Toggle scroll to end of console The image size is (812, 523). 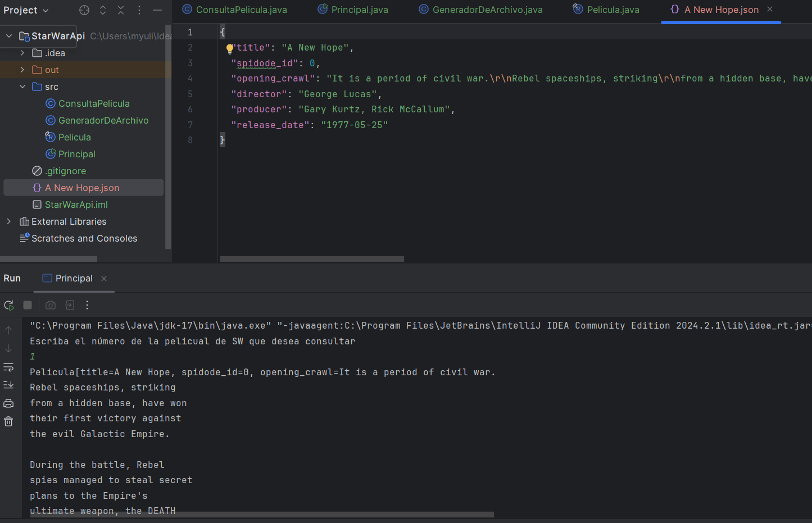pos(8,385)
